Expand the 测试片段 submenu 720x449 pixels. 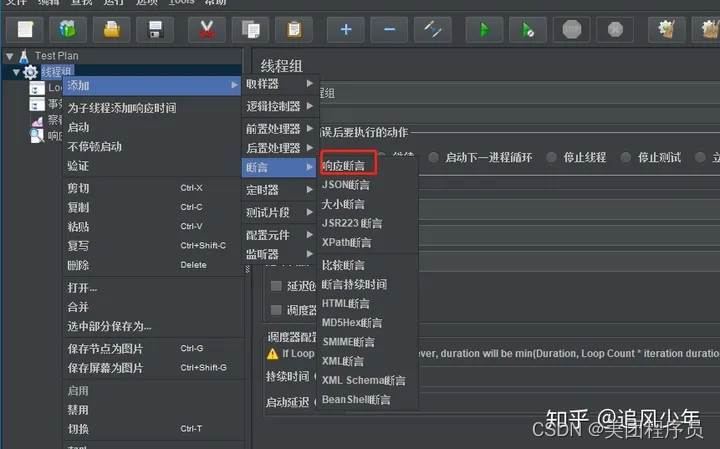(x=280, y=213)
